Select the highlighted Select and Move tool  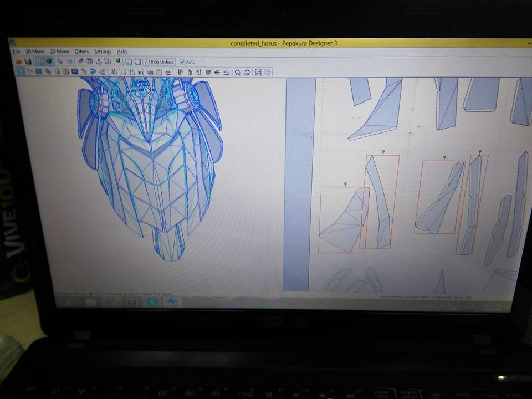click(x=21, y=71)
